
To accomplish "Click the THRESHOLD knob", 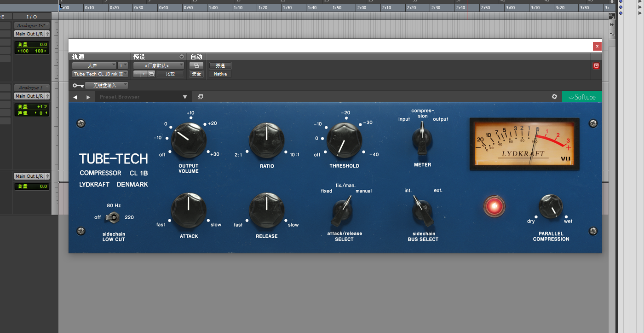I will pyautogui.click(x=344, y=140).
